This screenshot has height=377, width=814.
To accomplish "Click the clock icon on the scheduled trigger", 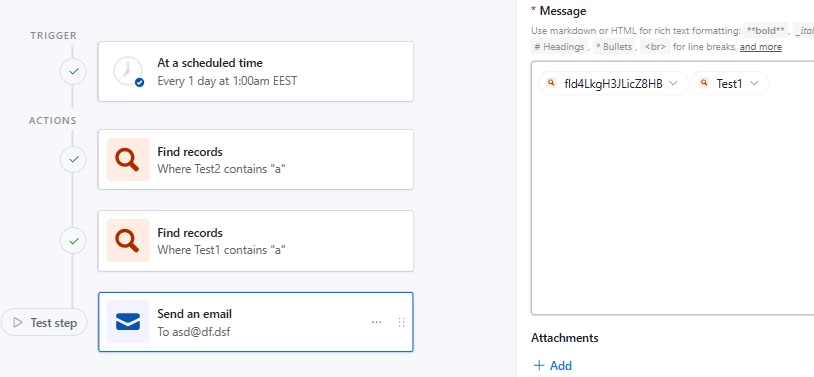I will coord(128,71).
